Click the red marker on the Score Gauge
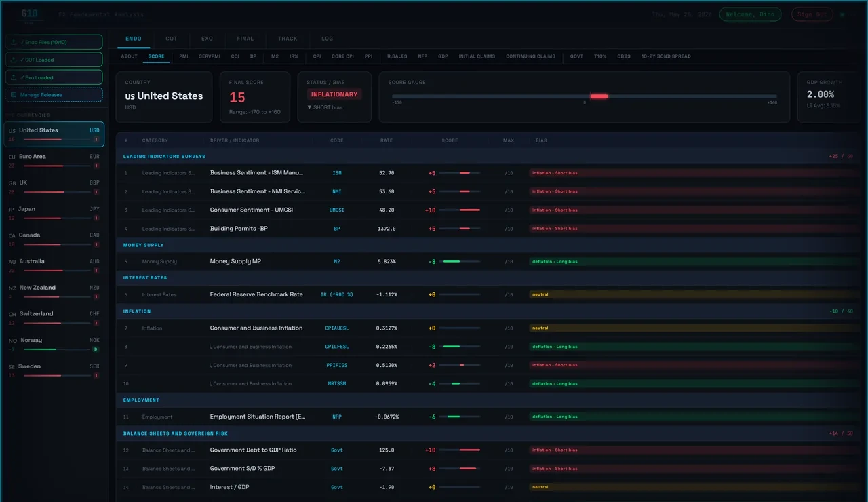The height and width of the screenshot is (502, 868). click(x=599, y=96)
